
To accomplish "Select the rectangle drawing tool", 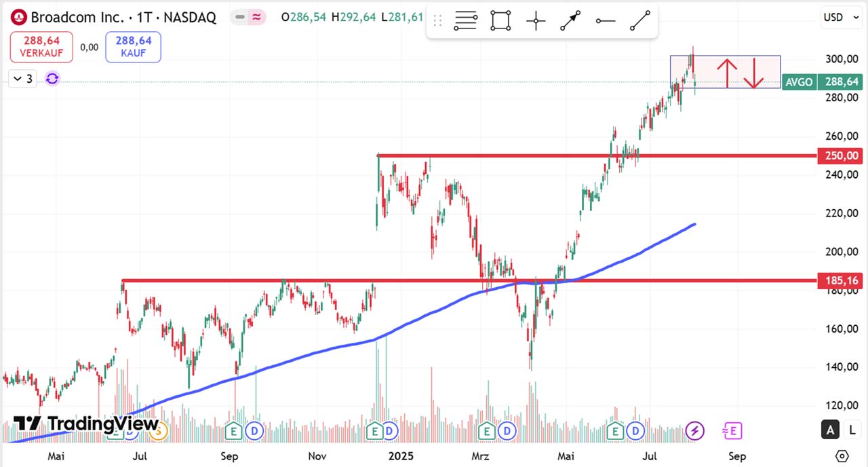I will tap(500, 21).
